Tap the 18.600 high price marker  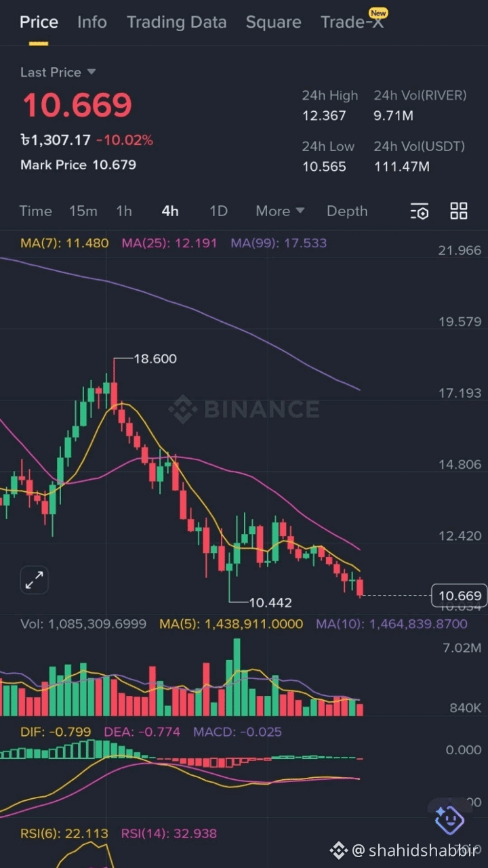click(155, 359)
